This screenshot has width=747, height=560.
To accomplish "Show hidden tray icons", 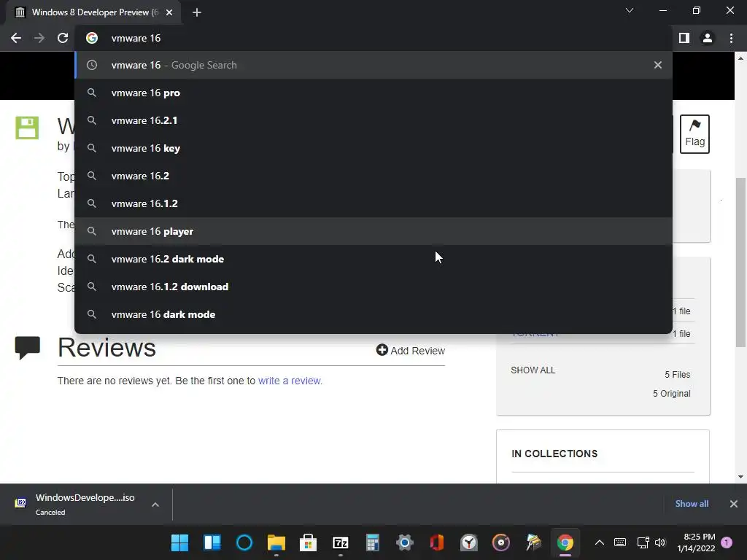I will click(600, 542).
